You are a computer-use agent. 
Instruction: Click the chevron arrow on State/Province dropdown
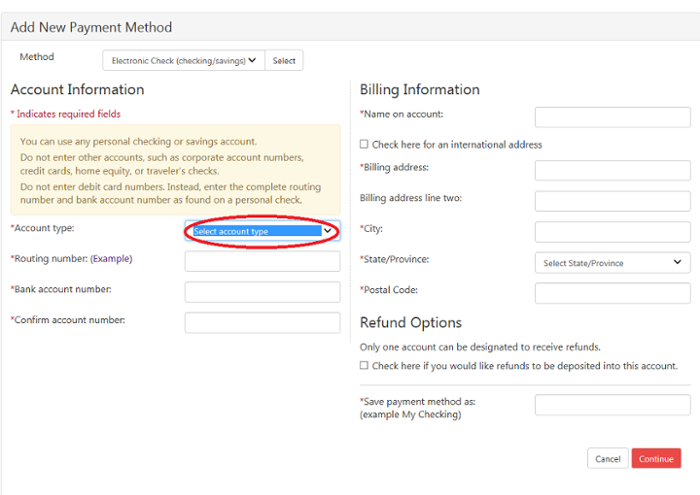677,262
